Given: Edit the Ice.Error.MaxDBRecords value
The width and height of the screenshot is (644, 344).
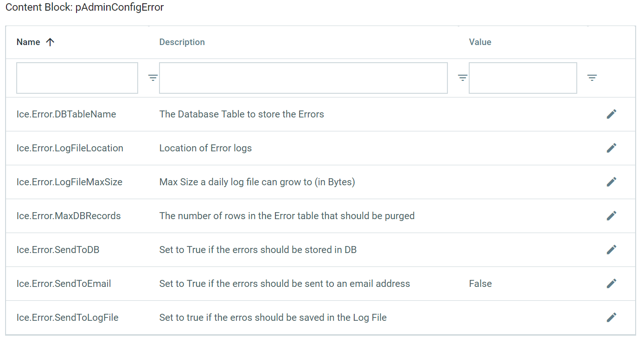Looking at the screenshot, I should click(x=612, y=216).
